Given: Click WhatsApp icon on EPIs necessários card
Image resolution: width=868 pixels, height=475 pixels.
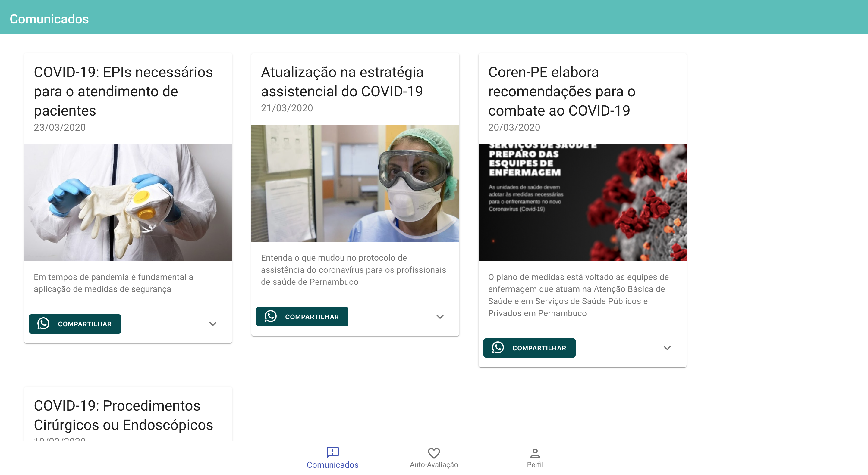Looking at the screenshot, I should tap(43, 324).
